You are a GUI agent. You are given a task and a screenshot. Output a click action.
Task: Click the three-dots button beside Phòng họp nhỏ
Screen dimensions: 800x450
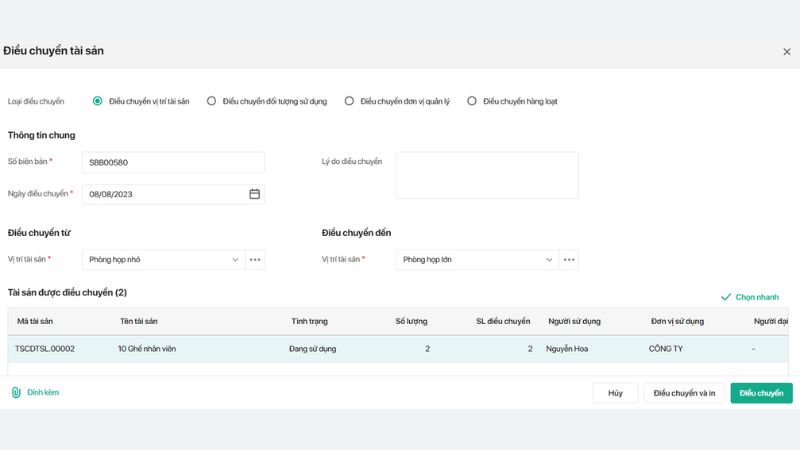(x=256, y=260)
